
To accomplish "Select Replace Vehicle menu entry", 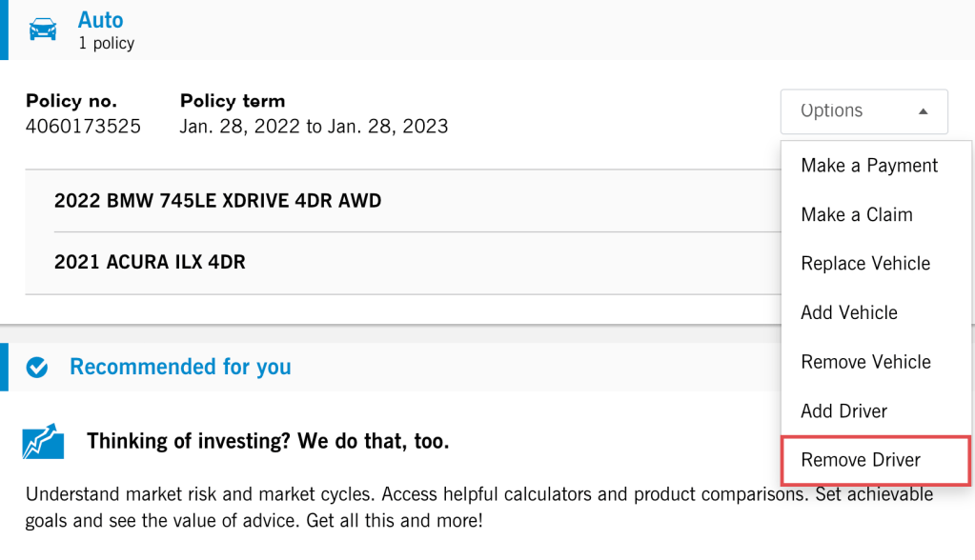I will 864,263.
